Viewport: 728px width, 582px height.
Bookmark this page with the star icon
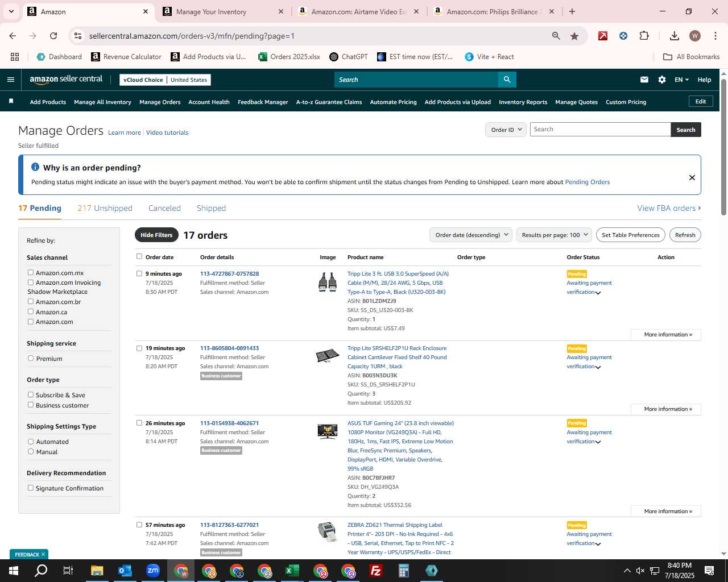574,36
